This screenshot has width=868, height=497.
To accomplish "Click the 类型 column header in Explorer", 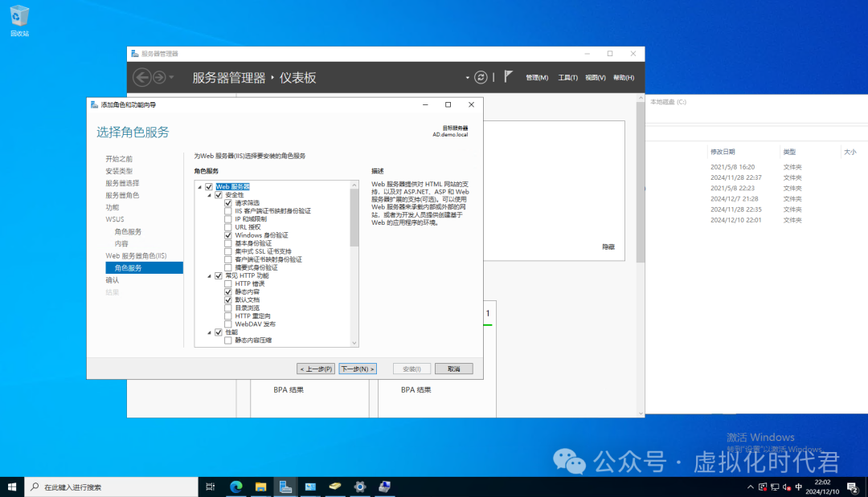I will point(789,152).
